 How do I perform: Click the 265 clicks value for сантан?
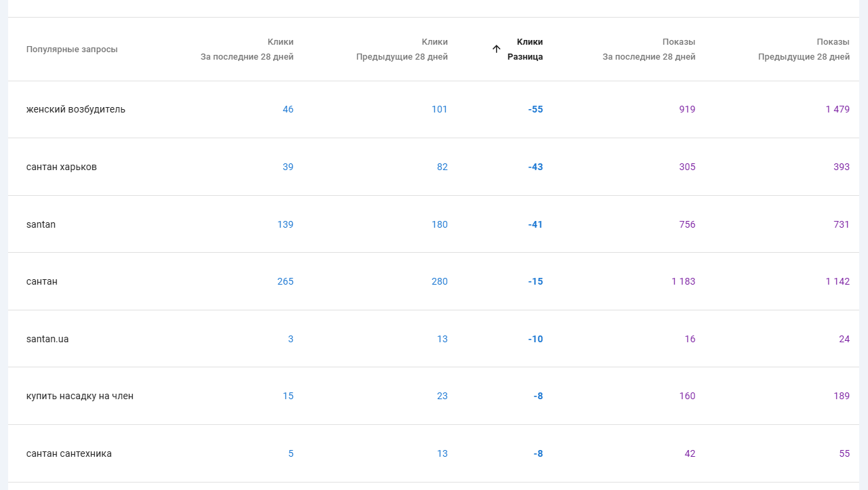(x=285, y=281)
